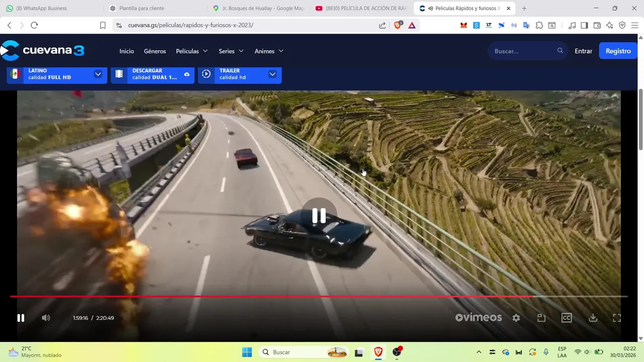Switch to Jr. Bosques de Huallay Maps tab
Viewport: 644px width, 362px height.
(258, 9)
